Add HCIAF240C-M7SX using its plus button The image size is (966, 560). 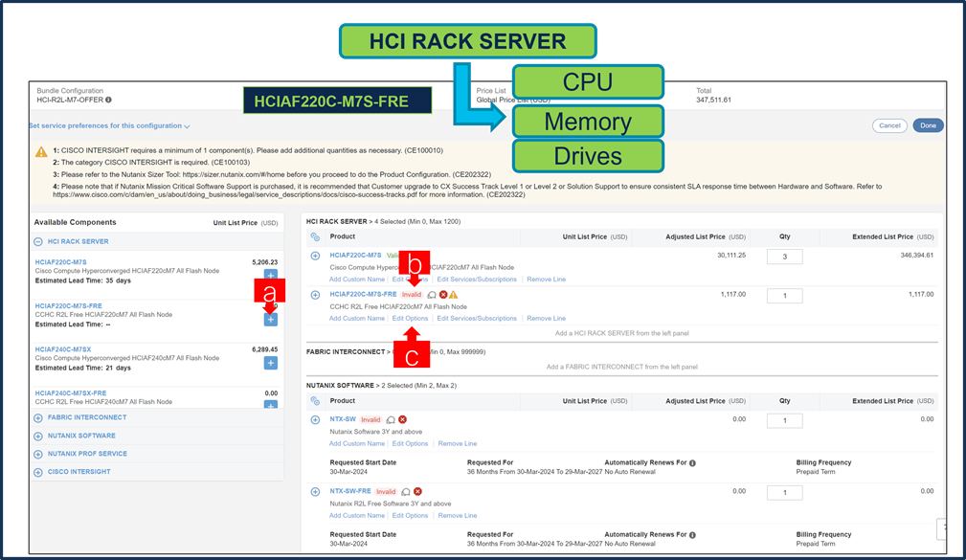[270, 363]
